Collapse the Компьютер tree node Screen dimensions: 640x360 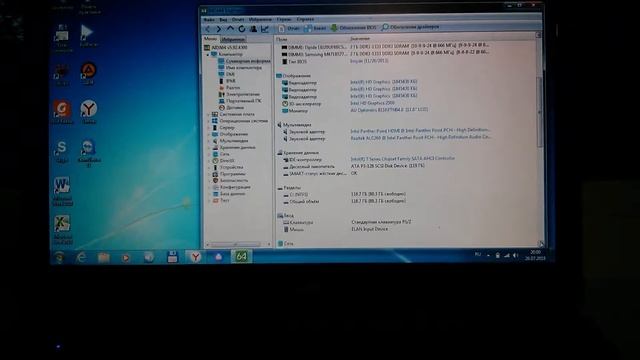[x=207, y=54]
